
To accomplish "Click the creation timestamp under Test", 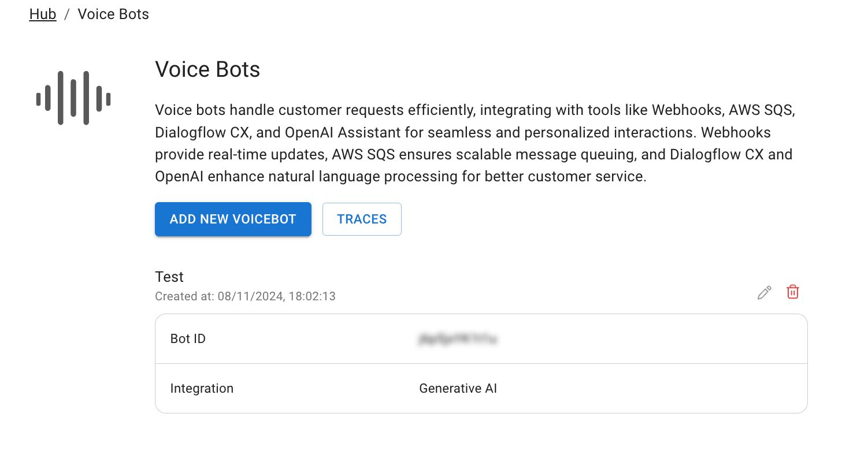I will (245, 296).
